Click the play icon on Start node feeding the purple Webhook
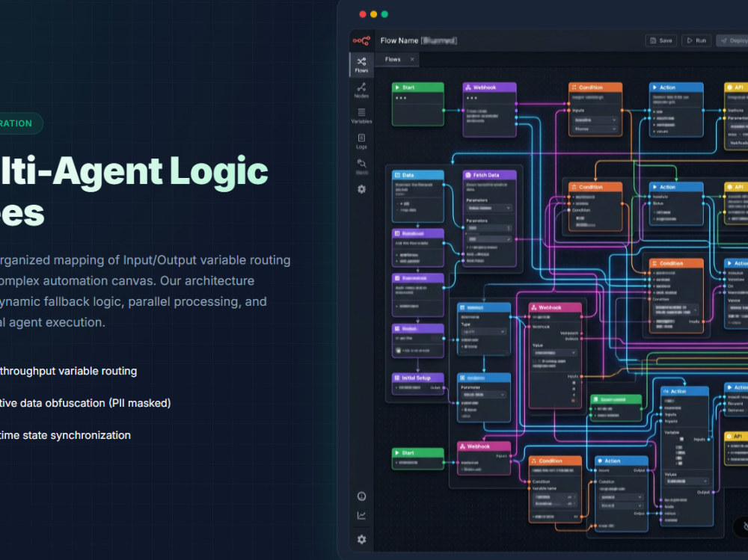Image resolution: width=748 pixels, height=560 pixels. pos(397,87)
